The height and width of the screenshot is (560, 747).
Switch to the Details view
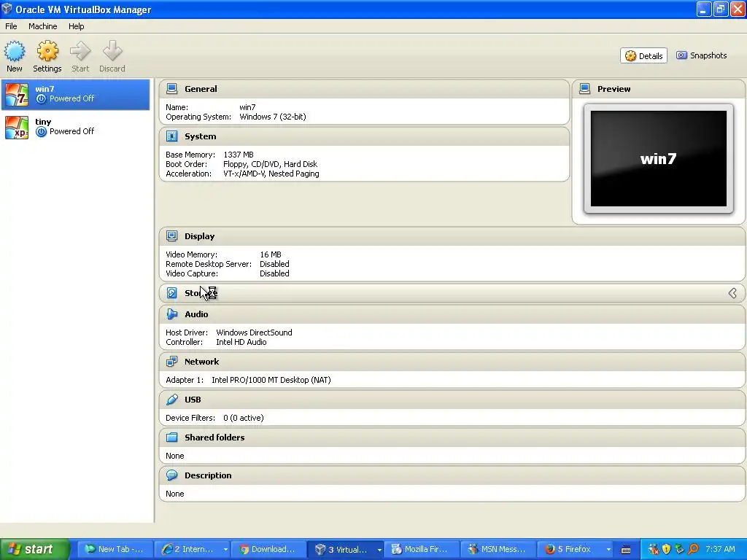[643, 55]
